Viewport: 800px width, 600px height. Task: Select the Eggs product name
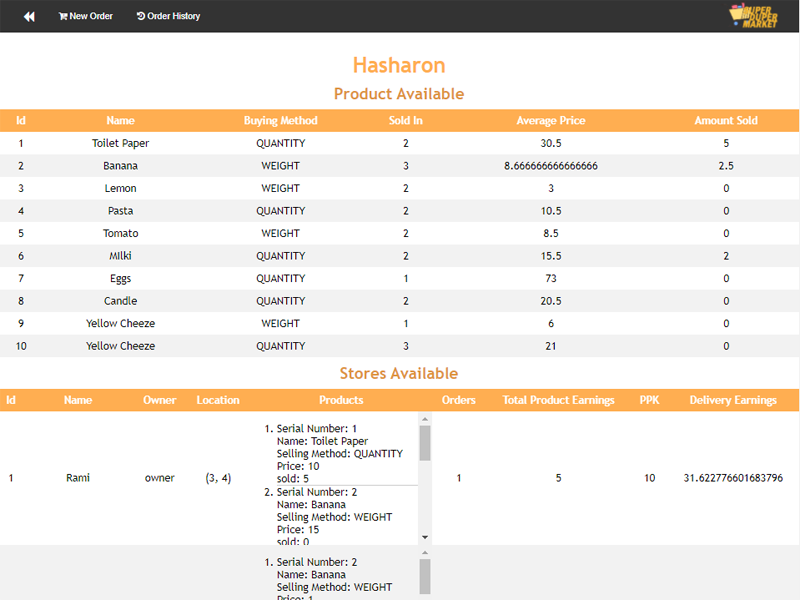point(120,279)
